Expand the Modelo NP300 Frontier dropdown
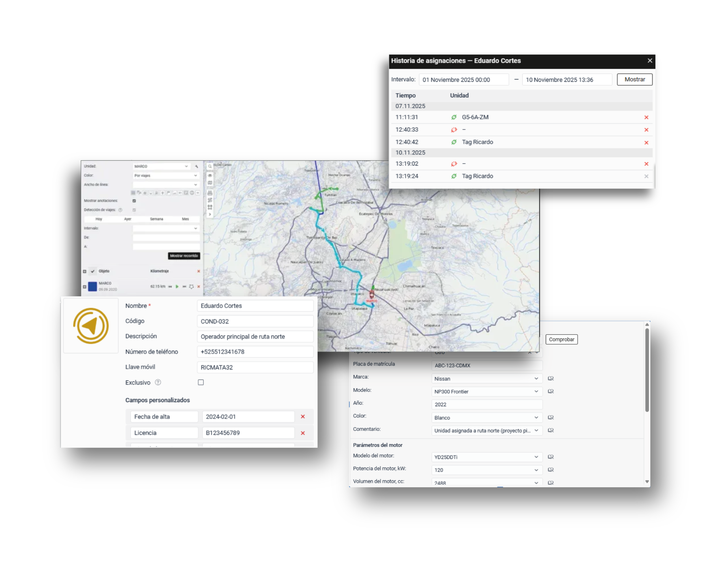The image size is (728, 563). tap(536, 392)
